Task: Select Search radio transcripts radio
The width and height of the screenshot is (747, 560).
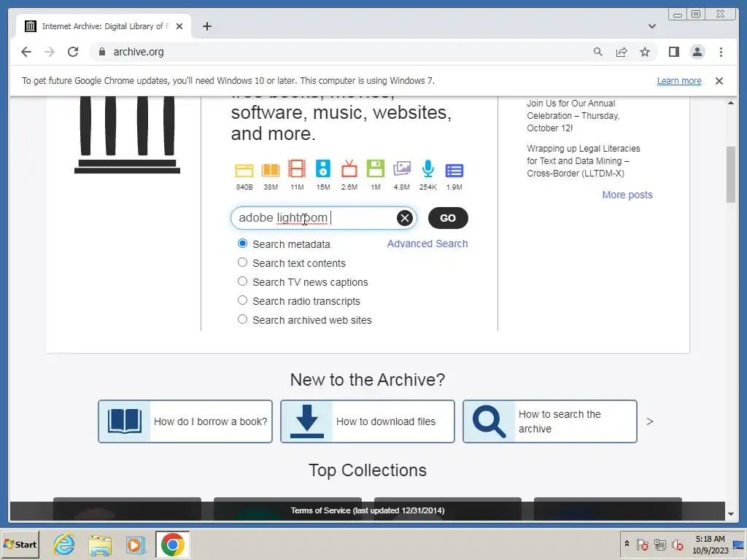Action: 242,300
